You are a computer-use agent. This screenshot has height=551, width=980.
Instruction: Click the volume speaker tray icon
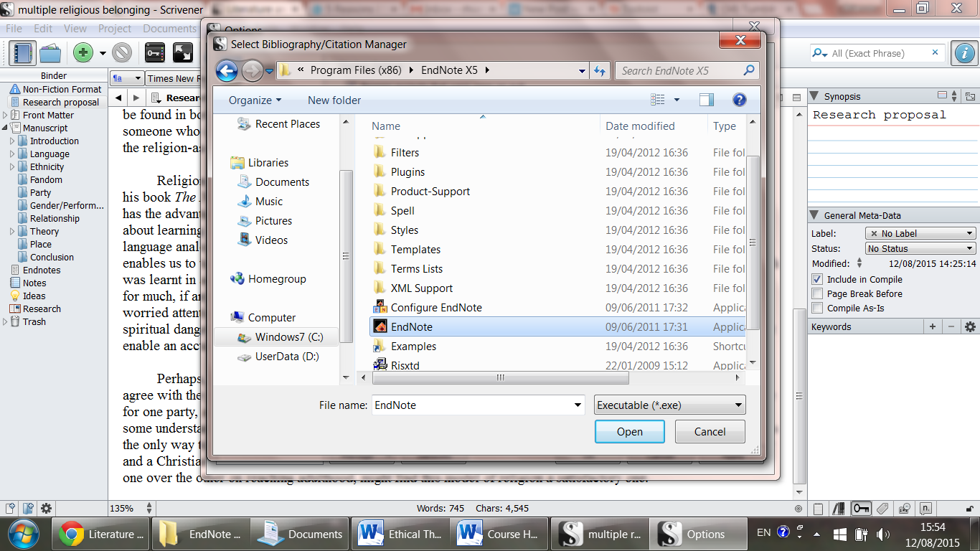(882, 534)
